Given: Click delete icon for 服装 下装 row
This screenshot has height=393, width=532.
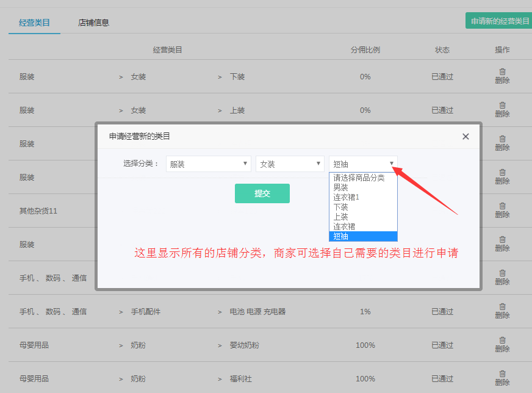Looking at the screenshot, I should (x=502, y=76).
